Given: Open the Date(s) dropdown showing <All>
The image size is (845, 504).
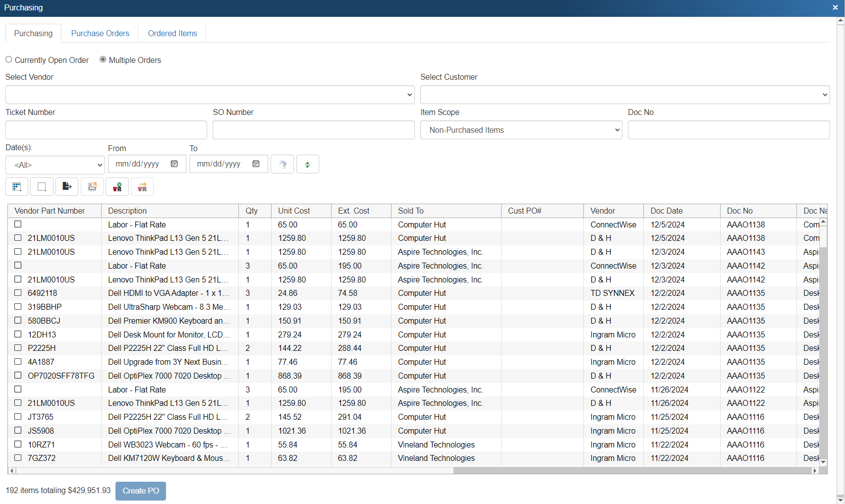Looking at the screenshot, I should (55, 165).
